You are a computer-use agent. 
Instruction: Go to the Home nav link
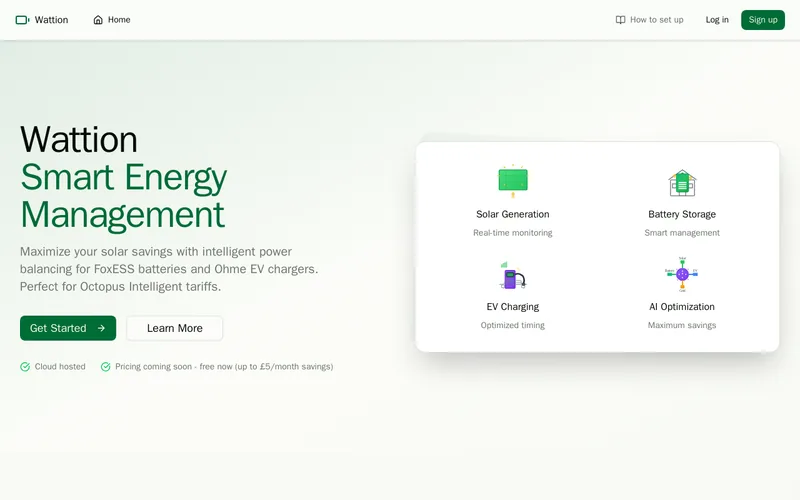pyautogui.click(x=112, y=20)
